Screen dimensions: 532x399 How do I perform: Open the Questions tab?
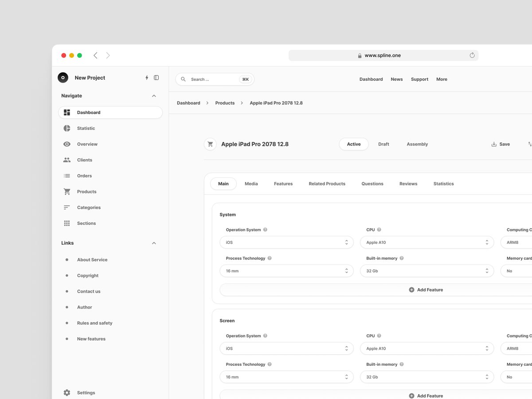pos(372,184)
